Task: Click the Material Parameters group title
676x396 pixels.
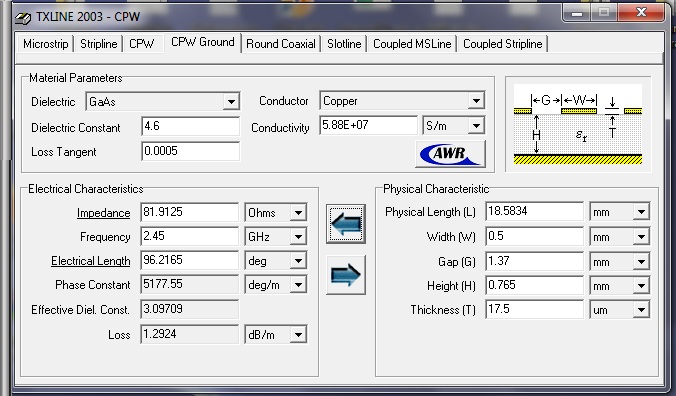Action: point(75,78)
